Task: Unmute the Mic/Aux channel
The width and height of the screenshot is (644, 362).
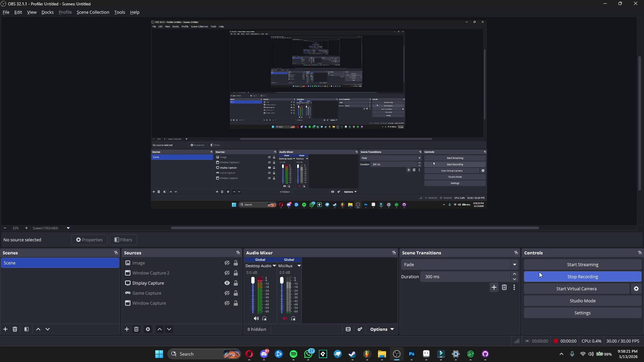Action: [285, 318]
